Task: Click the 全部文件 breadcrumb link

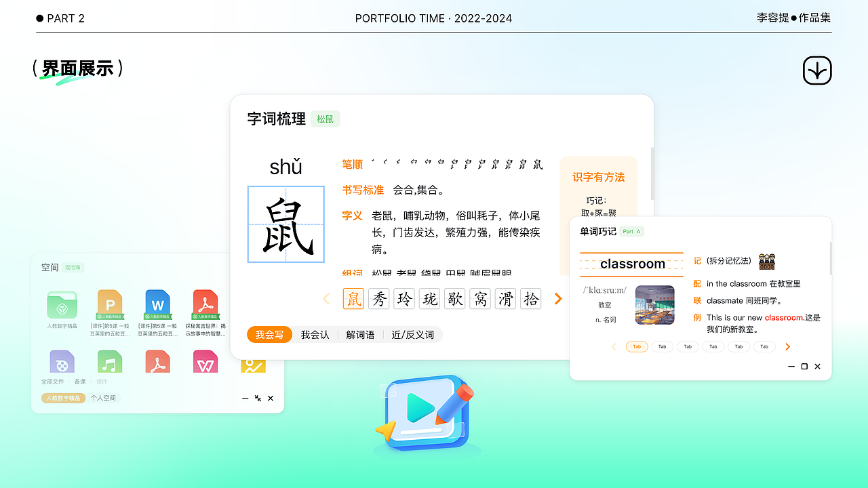Action: [x=54, y=381]
